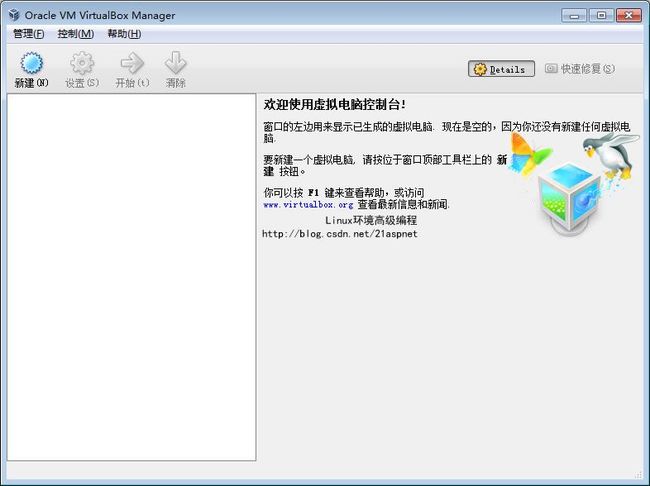Click the 开始(t) start arrow icon
The image size is (650, 486).
pos(132,63)
